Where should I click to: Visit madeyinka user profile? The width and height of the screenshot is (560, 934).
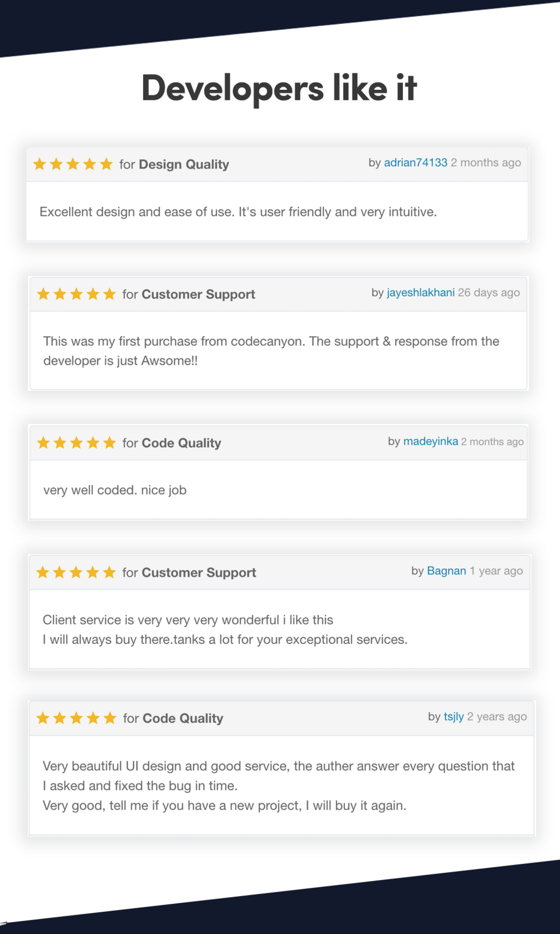click(431, 441)
